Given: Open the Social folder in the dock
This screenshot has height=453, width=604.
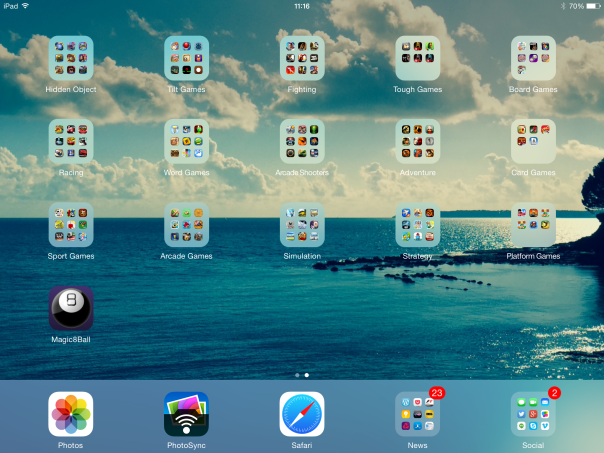Looking at the screenshot, I should pos(533,413).
